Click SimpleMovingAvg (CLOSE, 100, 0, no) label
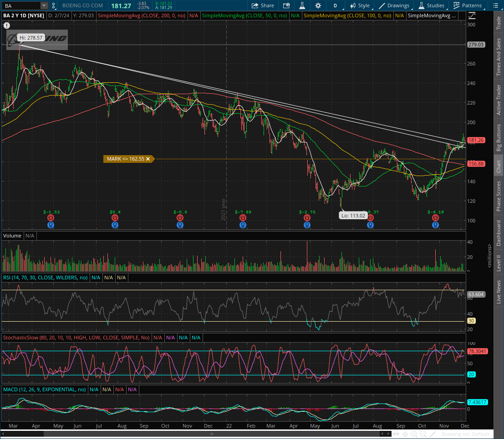 [x=347, y=15]
